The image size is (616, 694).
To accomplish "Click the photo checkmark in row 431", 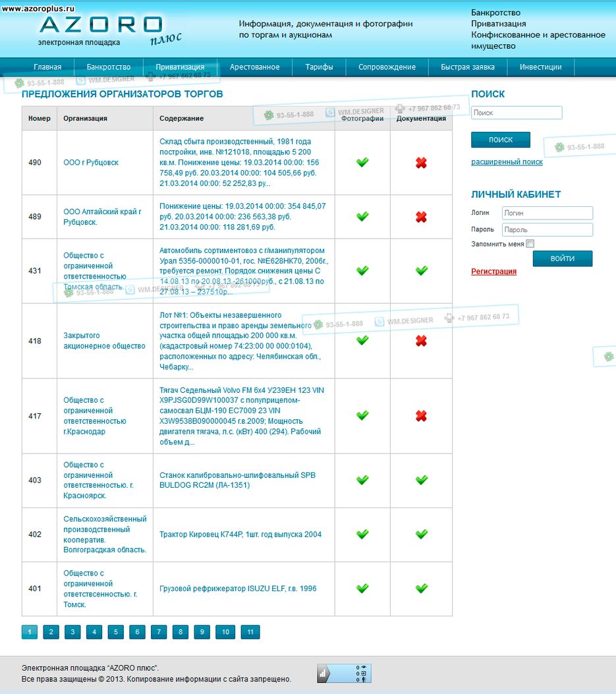I will [x=362, y=270].
